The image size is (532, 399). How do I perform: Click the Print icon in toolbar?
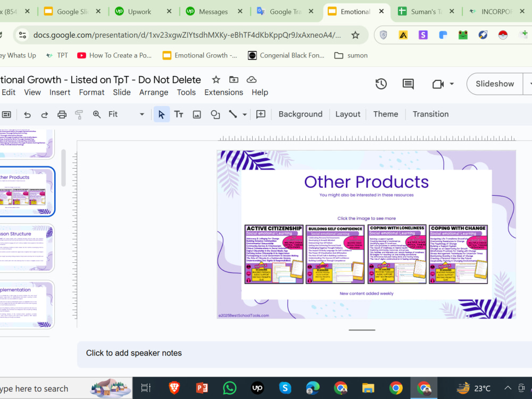[x=62, y=115]
